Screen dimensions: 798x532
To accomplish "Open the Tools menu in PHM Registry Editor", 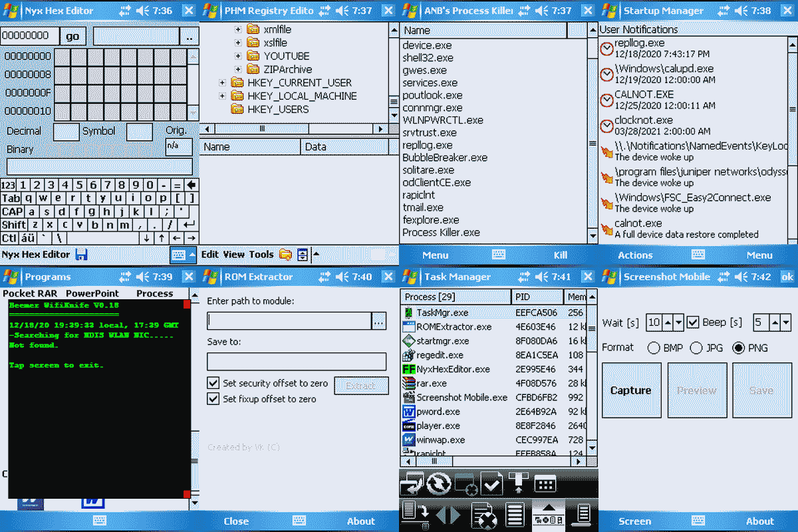I will click(x=261, y=254).
